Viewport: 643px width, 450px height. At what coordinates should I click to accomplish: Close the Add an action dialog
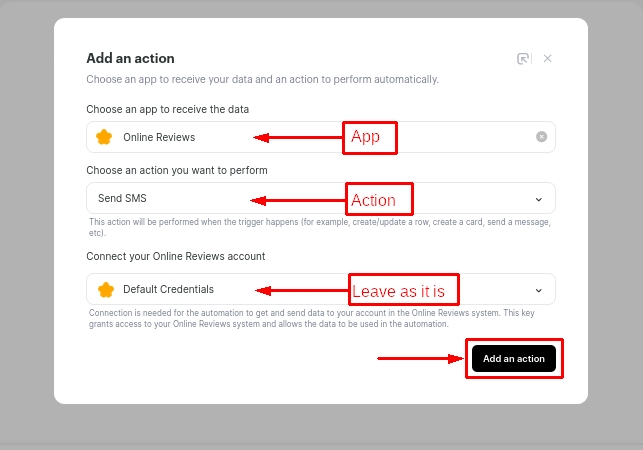click(548, 59)
